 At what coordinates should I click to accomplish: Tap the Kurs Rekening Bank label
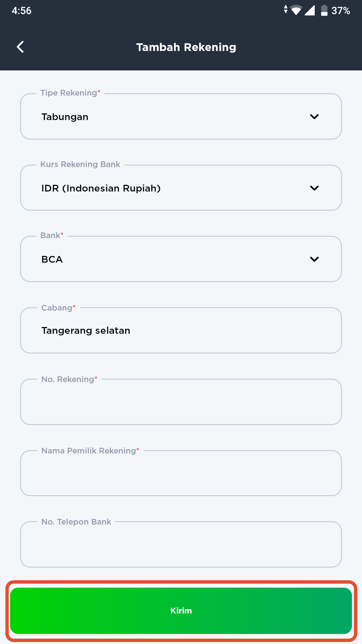coord(80,164)
